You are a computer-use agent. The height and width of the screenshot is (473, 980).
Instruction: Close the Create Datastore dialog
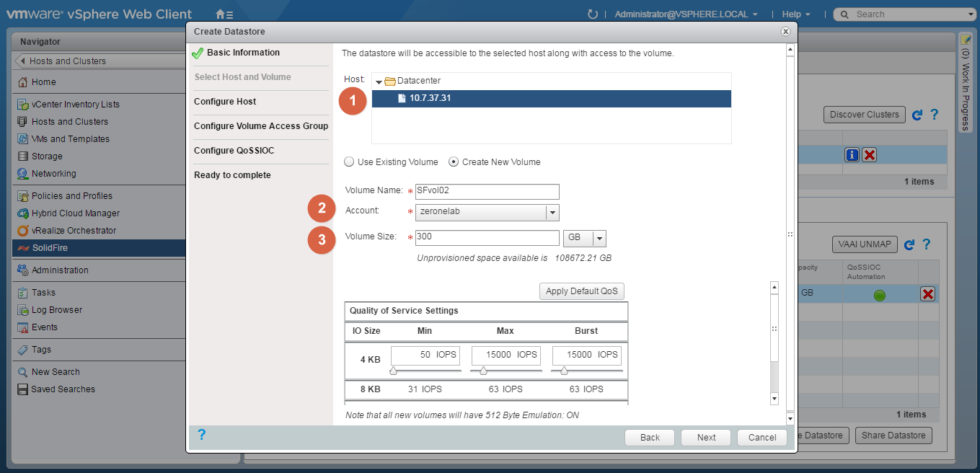(x=785, y=32)
